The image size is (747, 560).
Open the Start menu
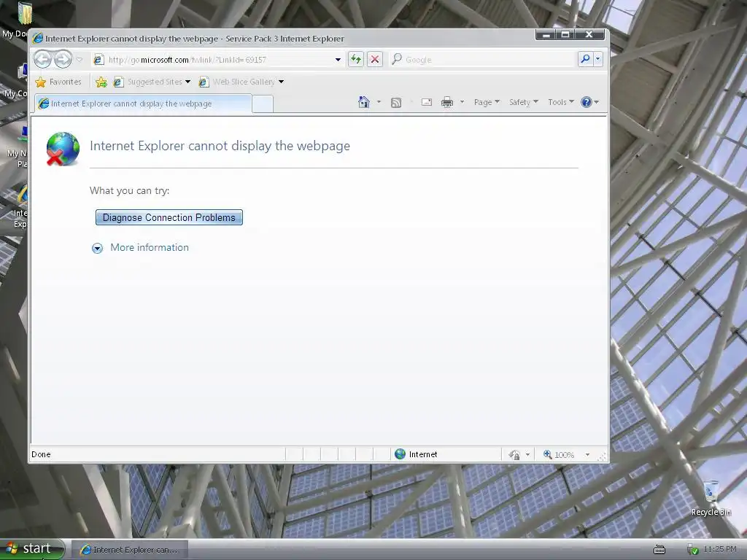32,548
